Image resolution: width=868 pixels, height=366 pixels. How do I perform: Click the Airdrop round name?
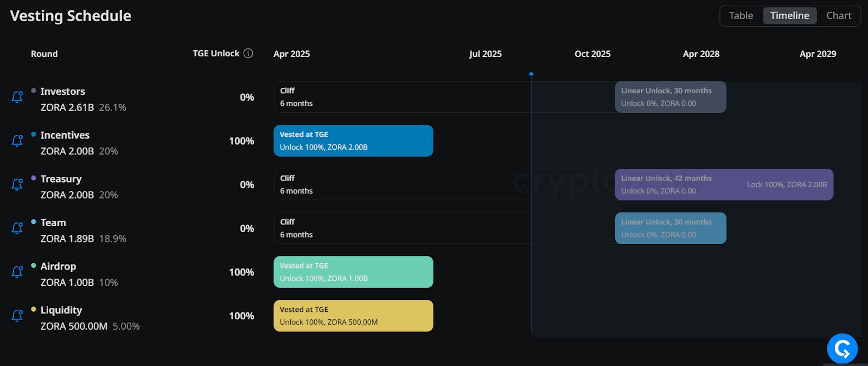pos(58,266)
